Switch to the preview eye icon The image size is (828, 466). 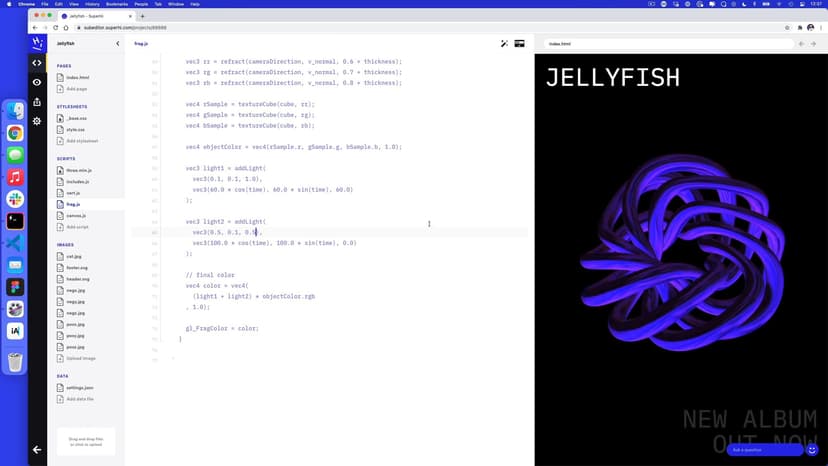point(37,82)
